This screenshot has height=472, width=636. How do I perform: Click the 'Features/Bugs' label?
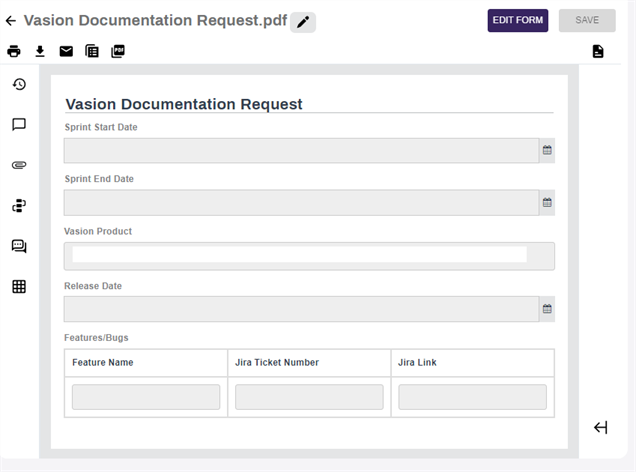(x=96, y=338)
